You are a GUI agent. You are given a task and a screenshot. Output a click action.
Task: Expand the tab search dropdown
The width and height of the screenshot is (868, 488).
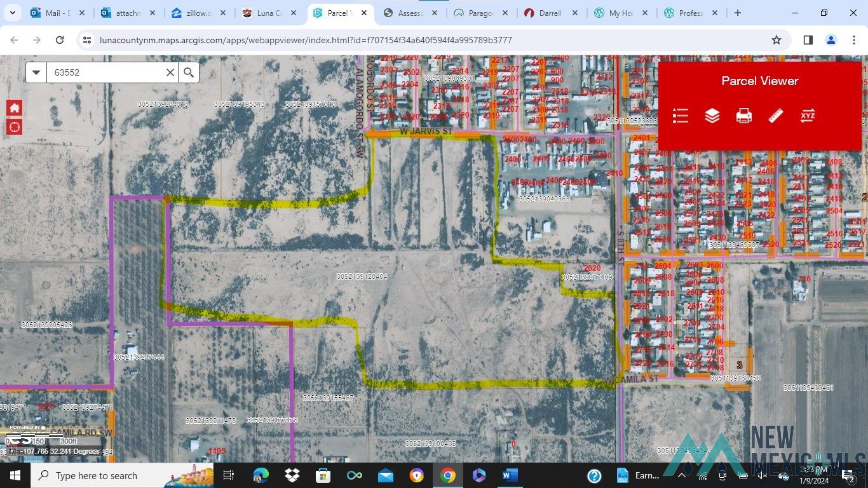click(x=12, y=13)
